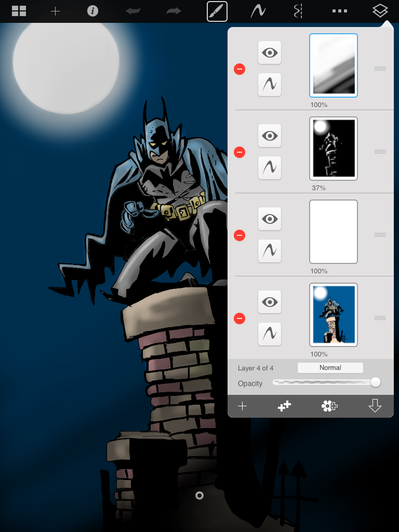Grab reorder handle of top gradient layer
Viewport: 399px width, 532px height.
(x=380, y=69)
